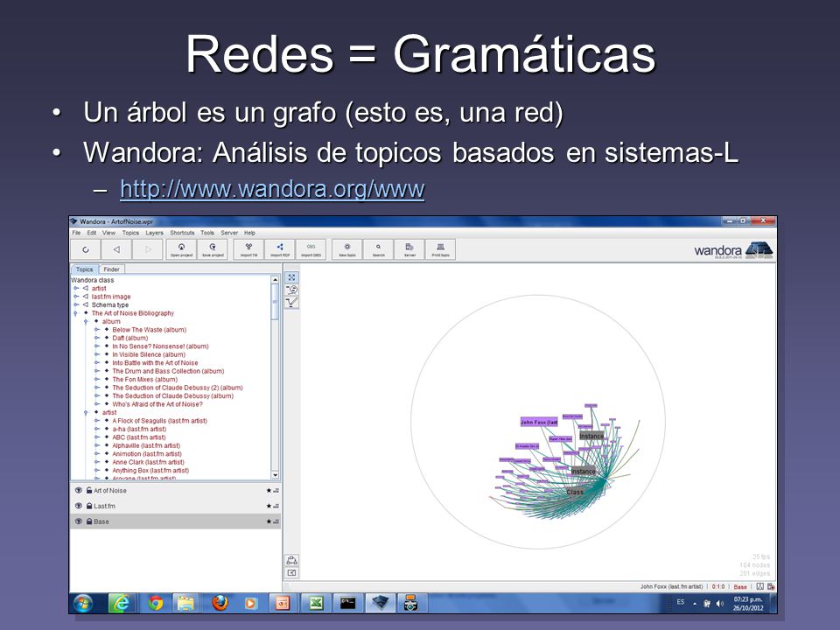The image size is (840, 630).
Task: Open the Layers menu
Action: (154, 233)
